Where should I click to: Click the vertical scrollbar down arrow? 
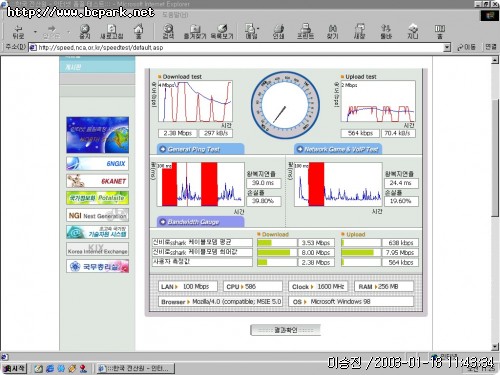(495, 347)
